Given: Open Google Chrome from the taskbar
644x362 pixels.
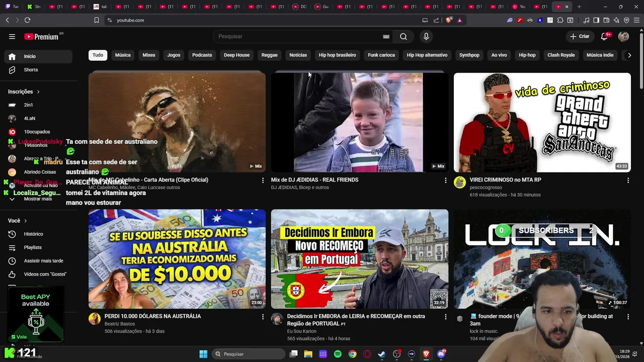Looking at the screenshot, I should coord(352,354).
